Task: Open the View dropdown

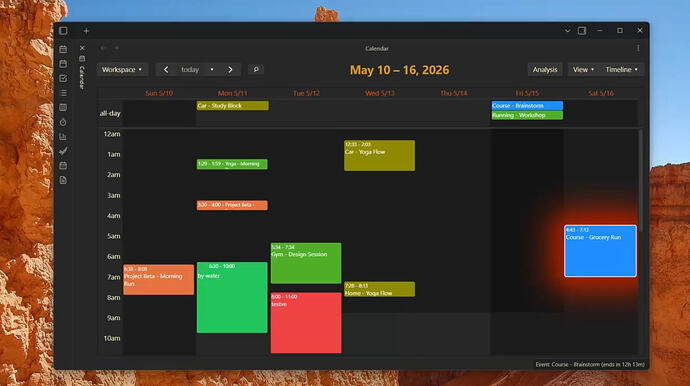Action: [x=583, y=70]
